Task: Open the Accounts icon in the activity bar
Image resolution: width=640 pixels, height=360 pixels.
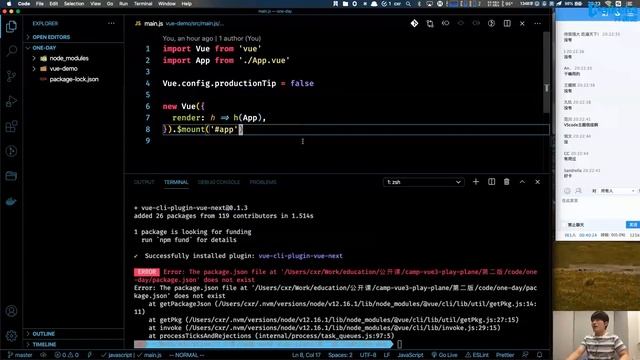Action: [11, 311]
